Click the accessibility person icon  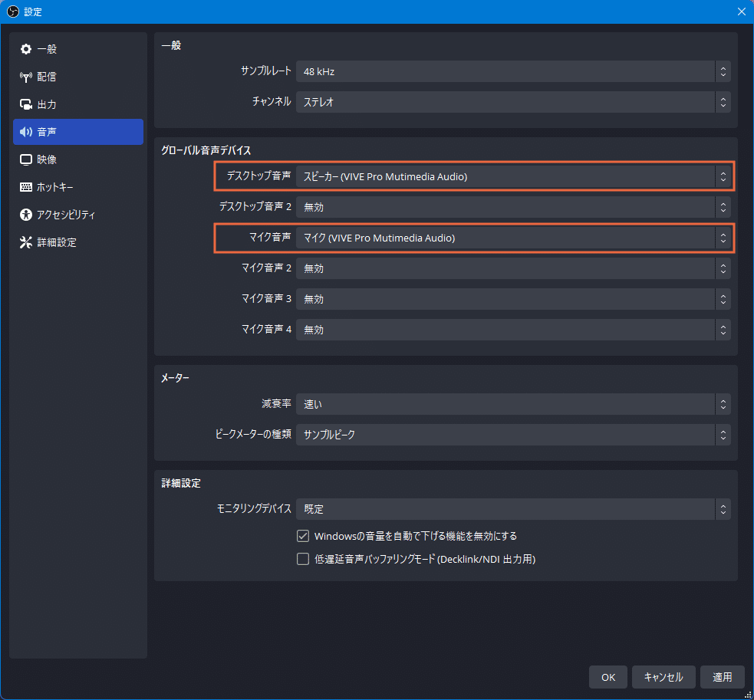tap(25, 215)
